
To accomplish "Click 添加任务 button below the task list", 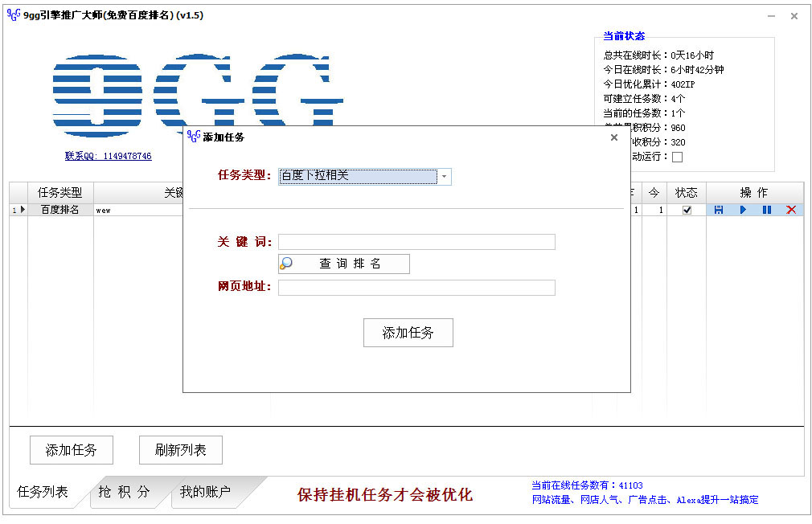I will [72, 450].
